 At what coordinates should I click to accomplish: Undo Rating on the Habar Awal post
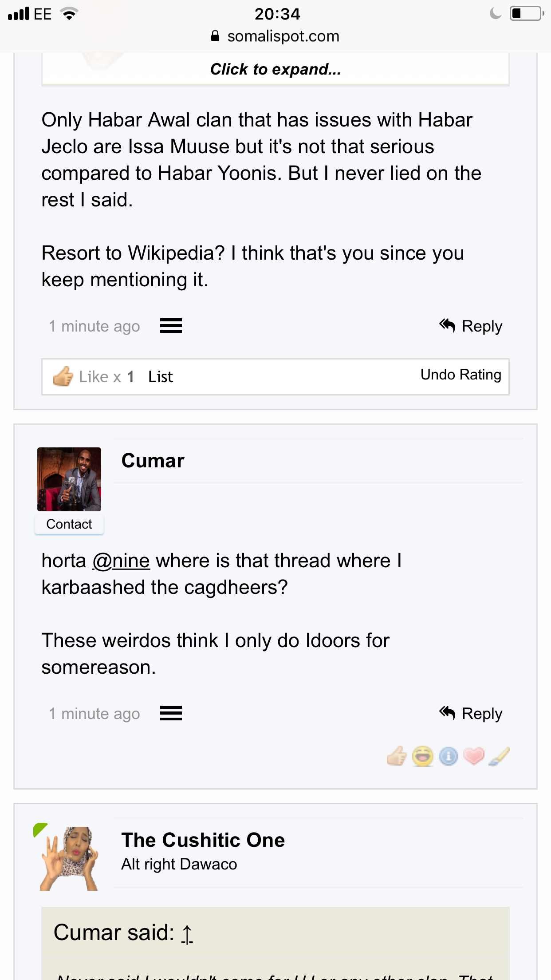461,375
